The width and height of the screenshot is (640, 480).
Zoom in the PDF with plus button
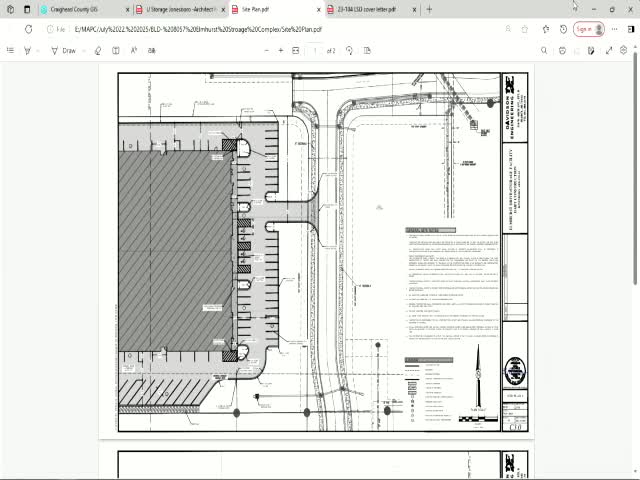tap(281, 51)
